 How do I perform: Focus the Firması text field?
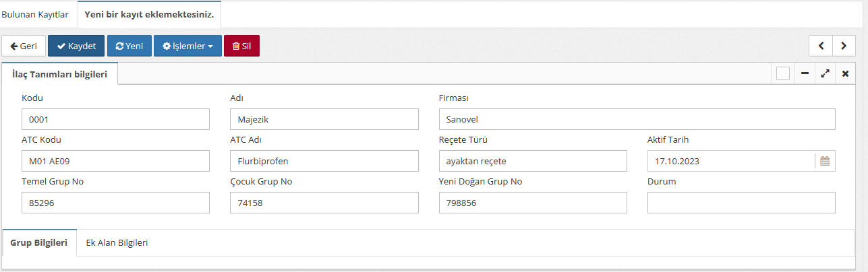coord(637,120)
